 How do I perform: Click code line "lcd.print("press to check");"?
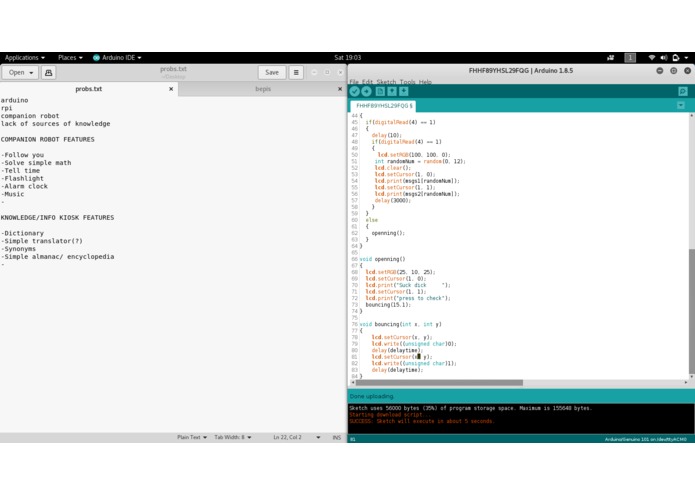tap(408, 298)
